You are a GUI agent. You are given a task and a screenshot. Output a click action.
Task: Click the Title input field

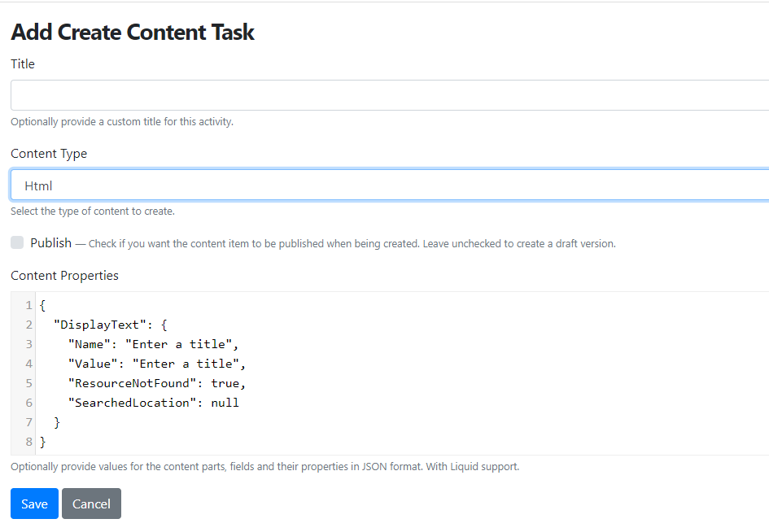tap(382, 94)
